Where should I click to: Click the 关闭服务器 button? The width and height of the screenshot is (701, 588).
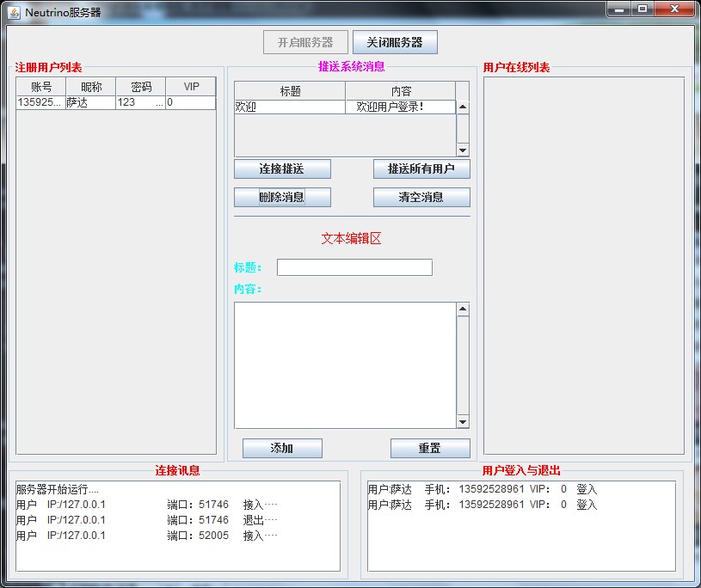[395, 42]
